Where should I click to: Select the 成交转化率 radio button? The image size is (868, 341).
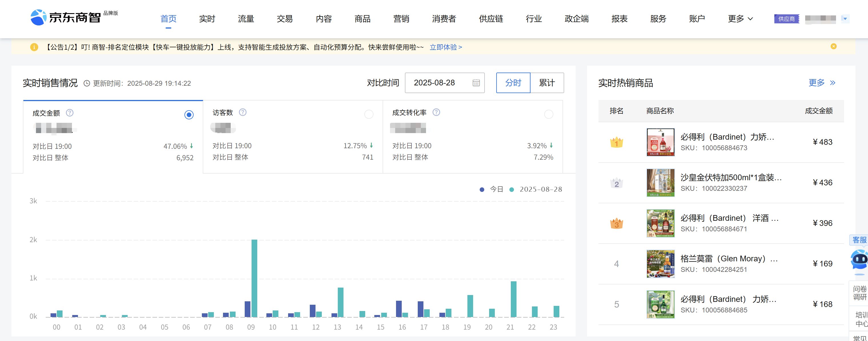(548, 114)
